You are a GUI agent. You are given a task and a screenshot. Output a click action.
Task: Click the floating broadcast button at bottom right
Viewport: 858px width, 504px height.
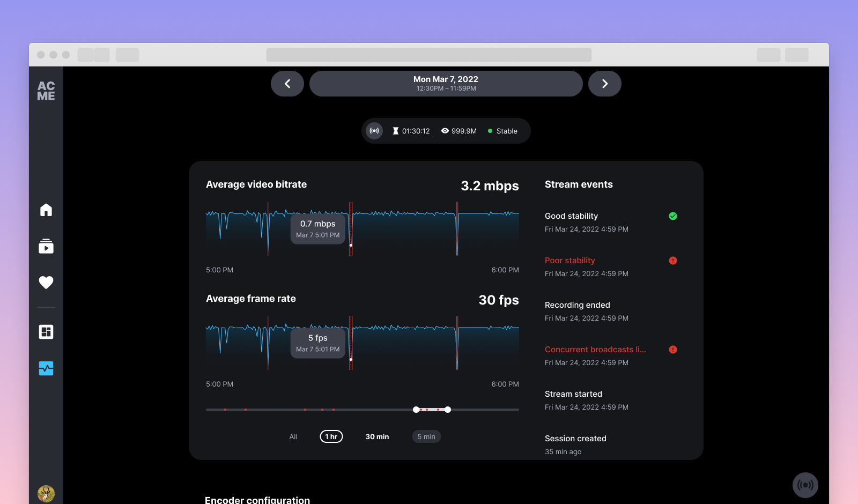point(805,485)
